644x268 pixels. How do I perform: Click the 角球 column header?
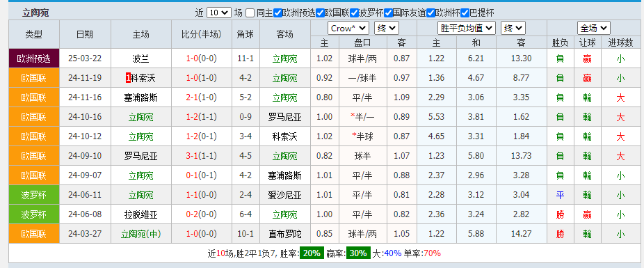pos(245,34)
